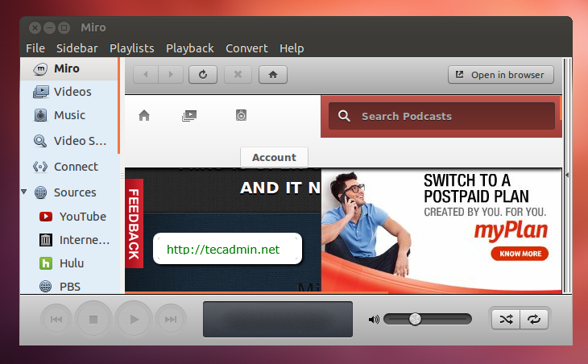588x364 pixels.
Task: Click the Search Podcasts field
Action: point(441,116)
